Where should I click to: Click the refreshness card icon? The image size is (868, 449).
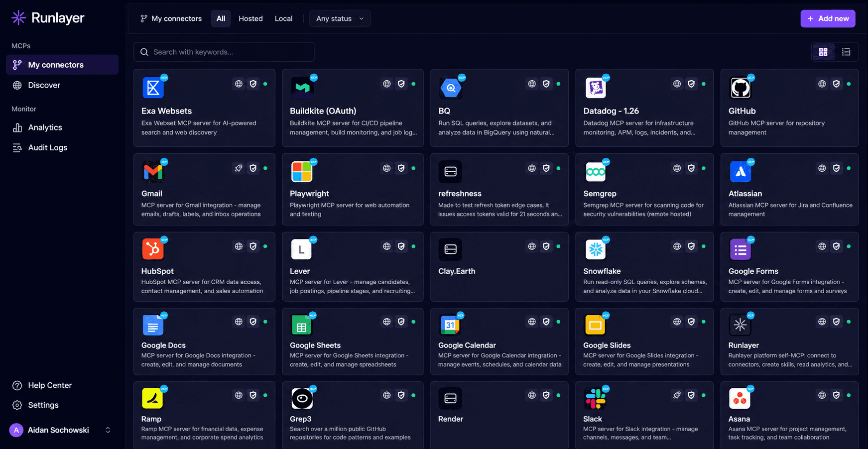[x=450, y=172]
